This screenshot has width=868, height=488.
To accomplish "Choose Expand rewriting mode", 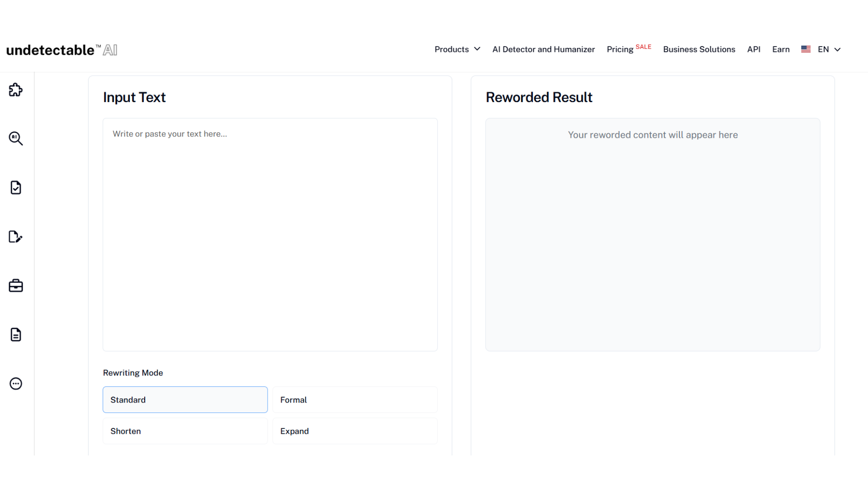I will (x=355, y=431).
